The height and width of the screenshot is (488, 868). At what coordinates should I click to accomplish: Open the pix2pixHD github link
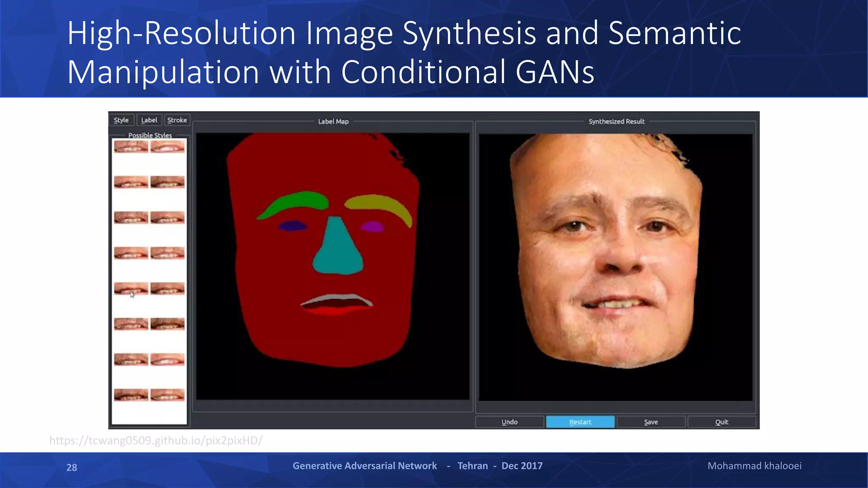click(x=156, y=441)
